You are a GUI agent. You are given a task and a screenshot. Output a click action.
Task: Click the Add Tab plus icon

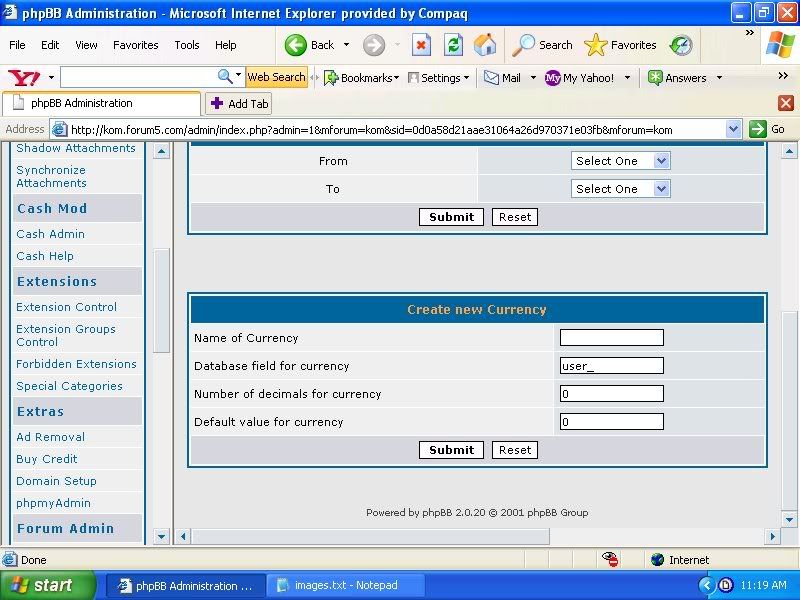217,103
